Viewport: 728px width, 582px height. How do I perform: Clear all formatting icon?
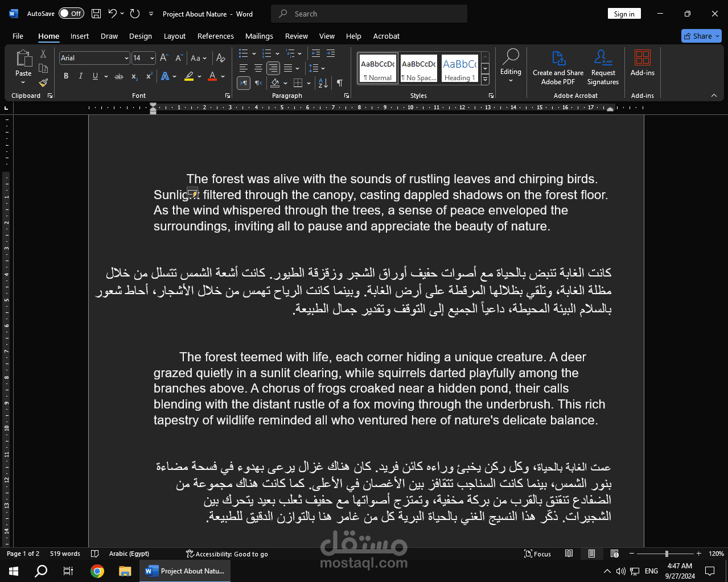[x=221, y=58]
